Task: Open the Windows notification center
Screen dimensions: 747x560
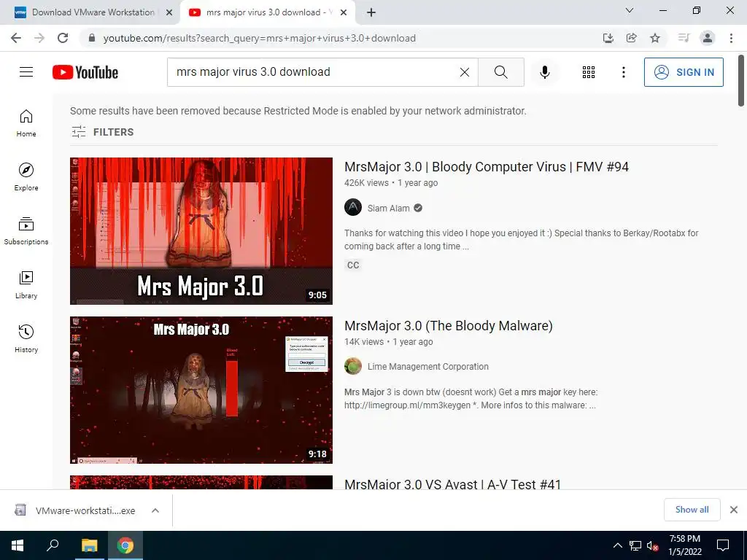Action: tap(723, 545)
